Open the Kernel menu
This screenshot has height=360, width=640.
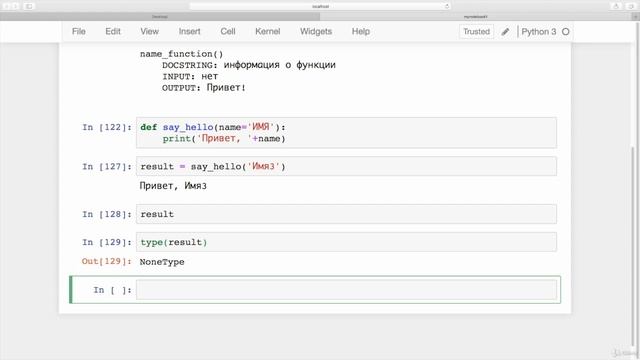(267, 31)
